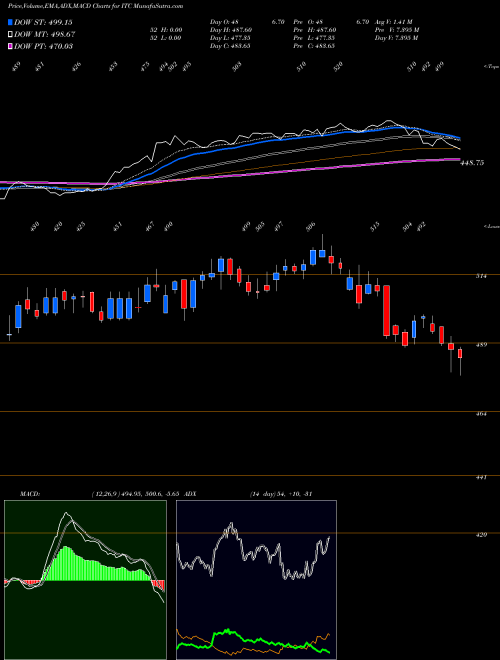Click the '52 L: 0.00' value
This screenshot has width=500, height=660.
pyautogui.click(x=166, y=38)
